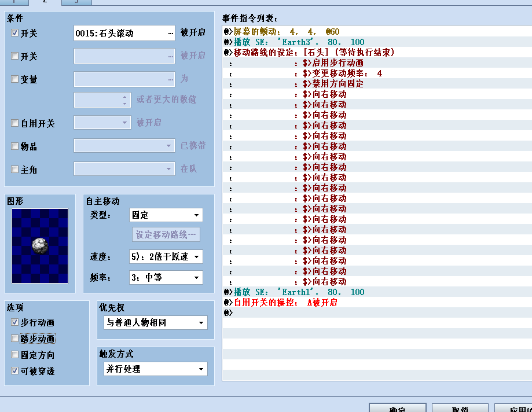Screen dimensions: 532x412
Task: Click the 应用 button
Action: [x=513, y=408]
